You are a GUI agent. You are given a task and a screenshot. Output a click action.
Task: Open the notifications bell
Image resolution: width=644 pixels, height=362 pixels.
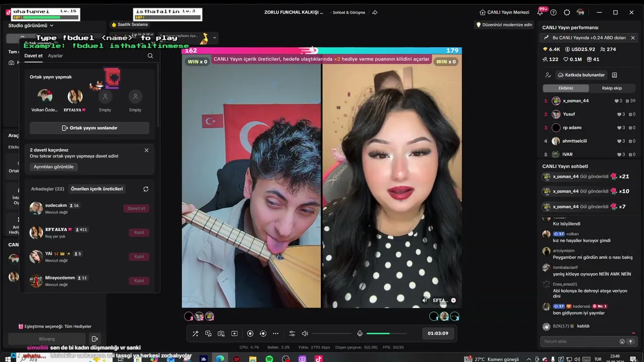[x=540, y=12]
